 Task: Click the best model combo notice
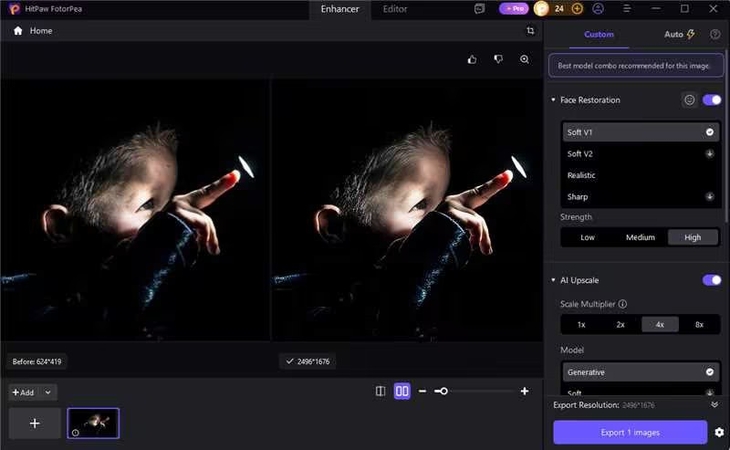click(x=635, y=66)
